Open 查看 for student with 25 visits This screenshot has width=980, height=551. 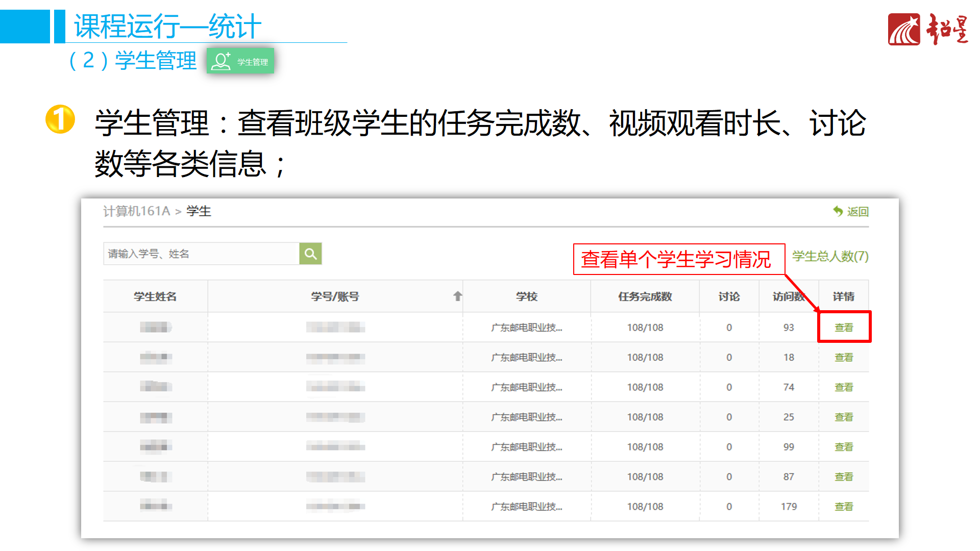[844, 417]
